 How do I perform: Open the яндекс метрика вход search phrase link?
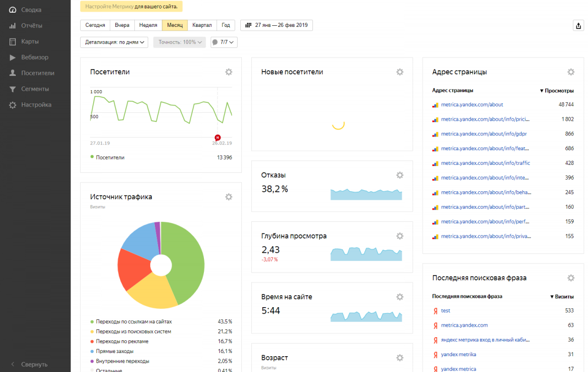485,340
